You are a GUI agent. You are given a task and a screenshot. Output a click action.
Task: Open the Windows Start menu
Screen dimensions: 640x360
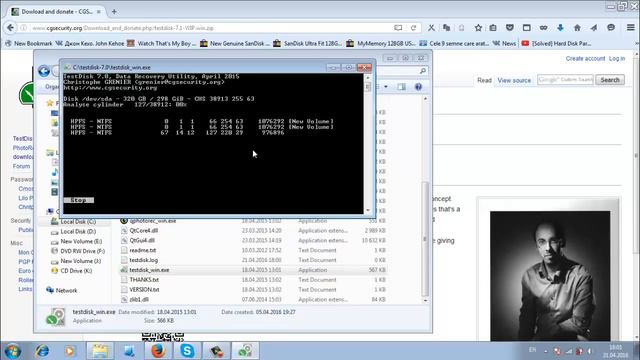click(12, 351)
